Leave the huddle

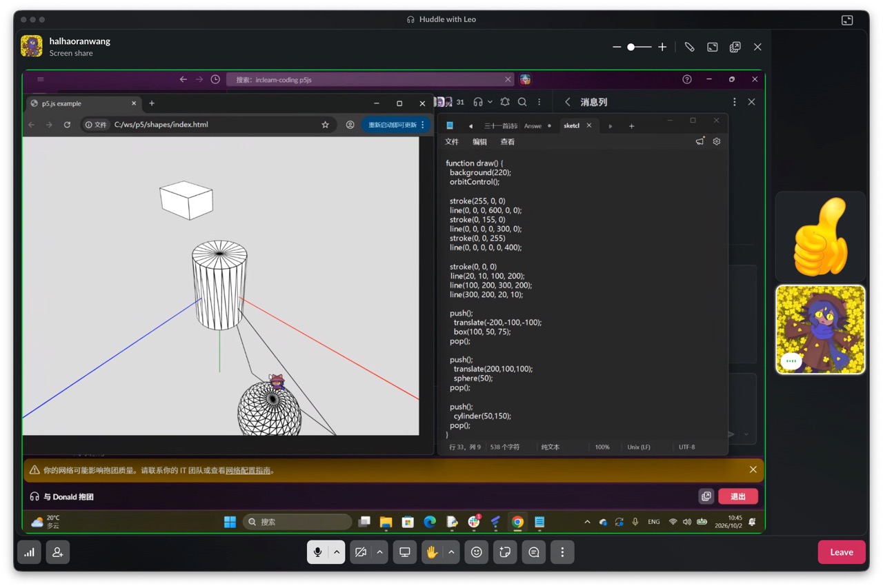(841, 552)
